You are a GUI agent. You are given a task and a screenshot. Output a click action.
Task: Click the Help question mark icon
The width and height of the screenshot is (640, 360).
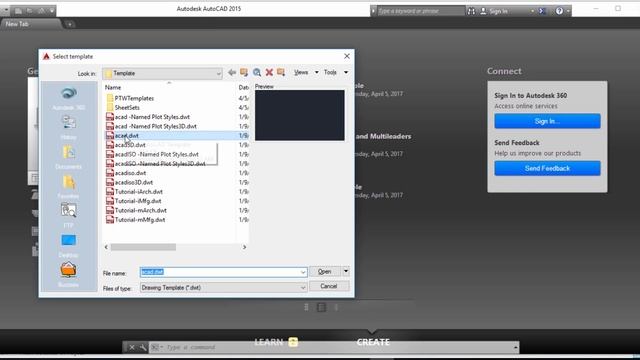(x=559, y=11)
